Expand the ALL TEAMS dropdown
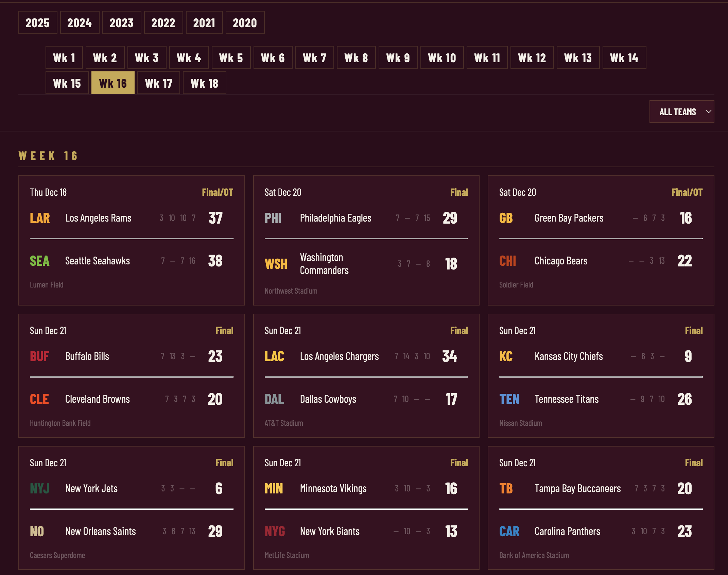 point(678,112)
